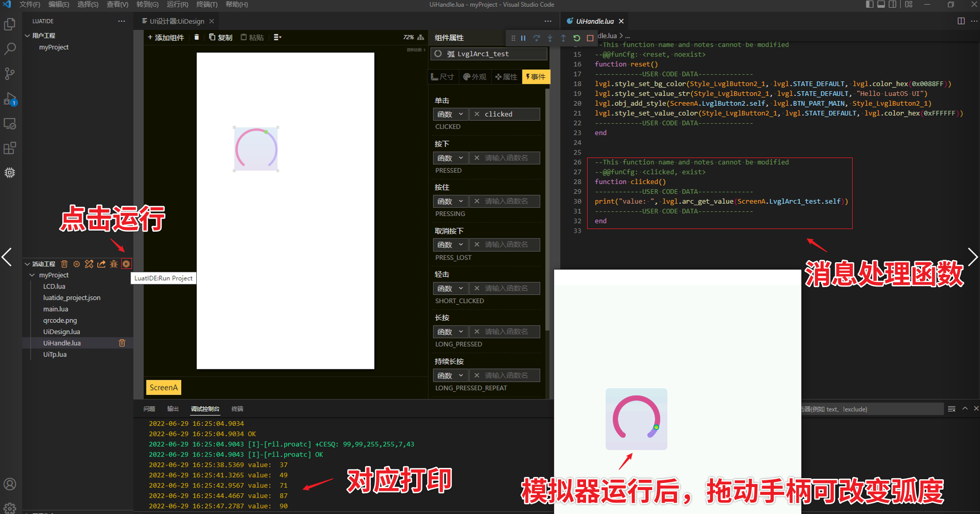Restart the debug session with green restart icon
Screen dimensions: 980x514
click(577, 38)
